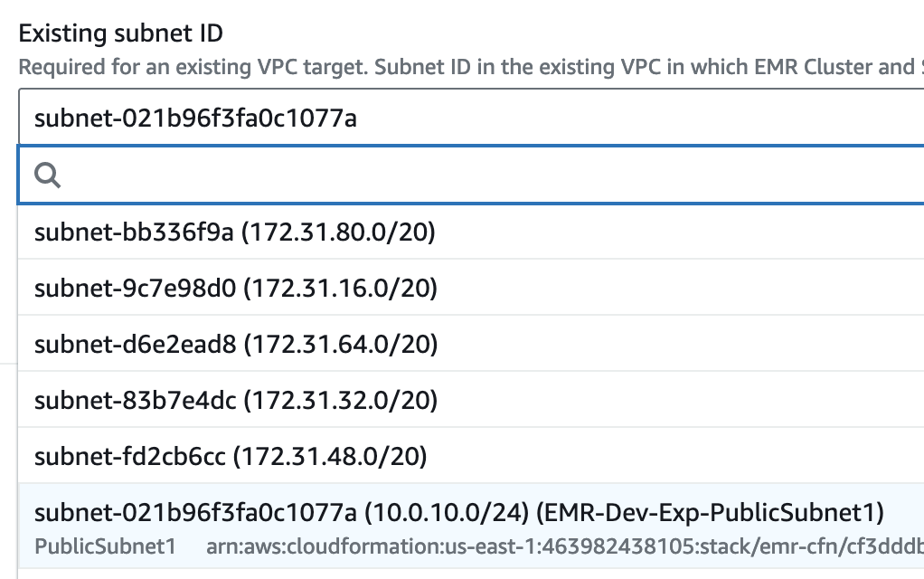Click the 172.31.32.0/20 CIDR text
924x579 pixels.
tap(341, 401)
